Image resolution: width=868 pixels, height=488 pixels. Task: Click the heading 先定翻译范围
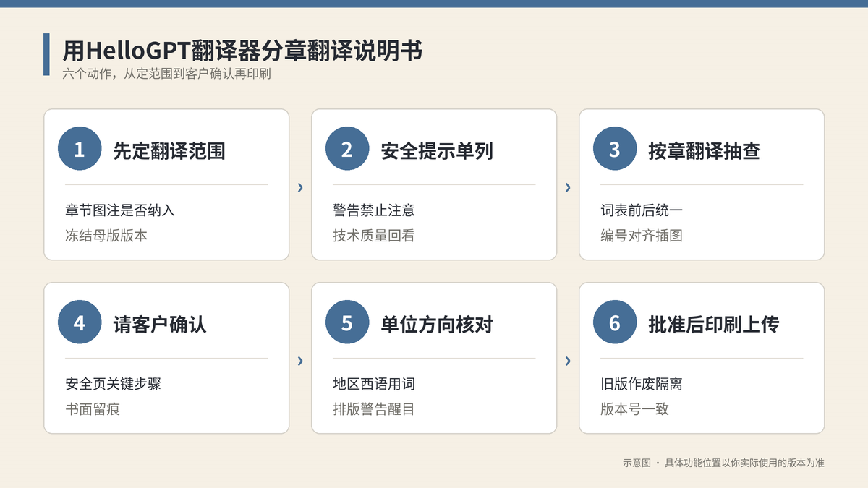point(169,150)
